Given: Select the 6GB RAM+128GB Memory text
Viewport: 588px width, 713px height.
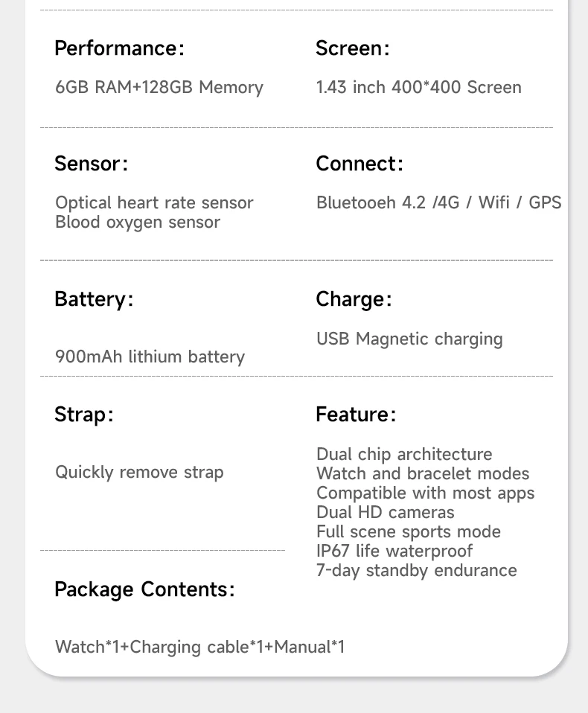Looking at the screenshot, I should point(159,87).
